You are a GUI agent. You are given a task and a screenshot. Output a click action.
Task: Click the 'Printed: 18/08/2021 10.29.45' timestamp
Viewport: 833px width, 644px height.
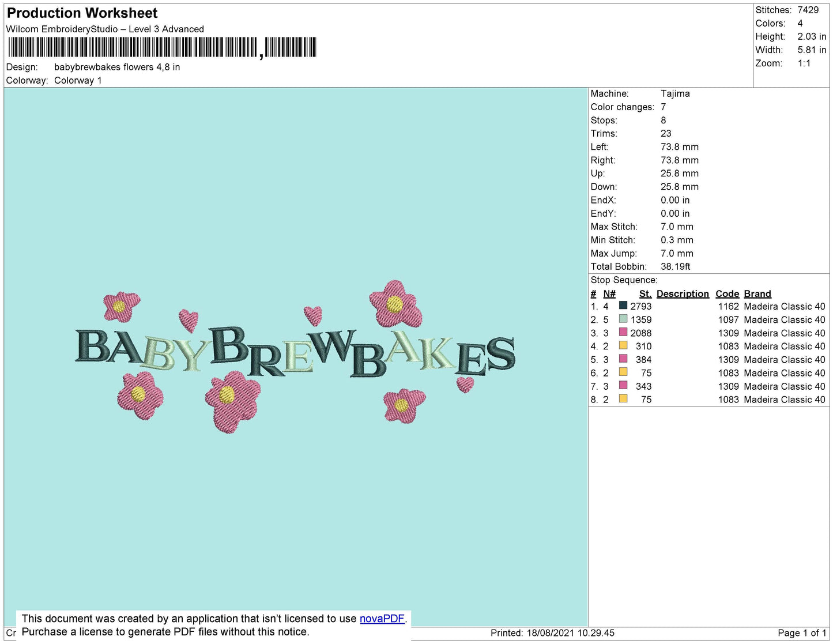pyautogui.click(x=552, y=633)
